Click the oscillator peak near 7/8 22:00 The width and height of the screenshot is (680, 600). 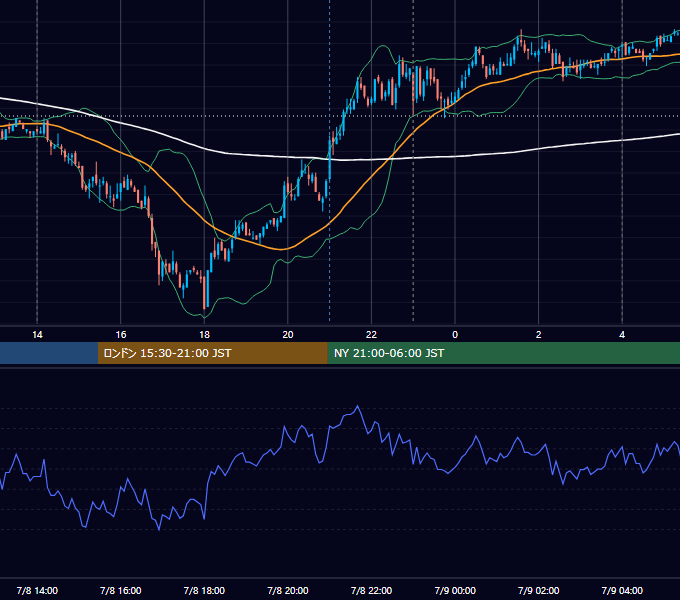(357, 407)
